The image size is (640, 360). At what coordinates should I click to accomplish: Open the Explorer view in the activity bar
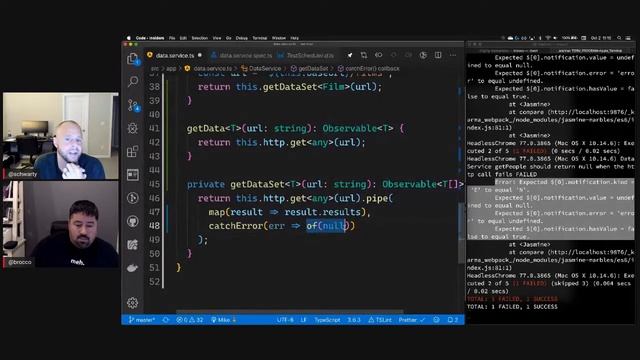click(133, 59)
